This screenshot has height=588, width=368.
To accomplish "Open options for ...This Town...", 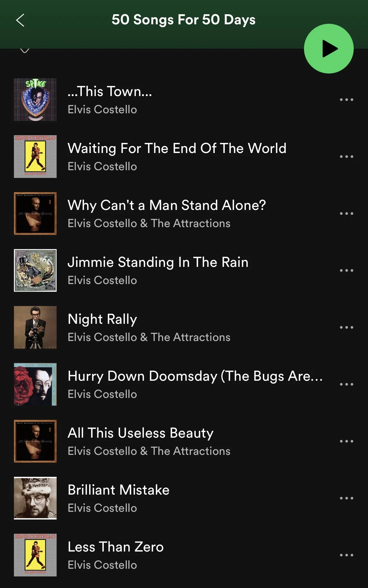I will tap(346, 100).
